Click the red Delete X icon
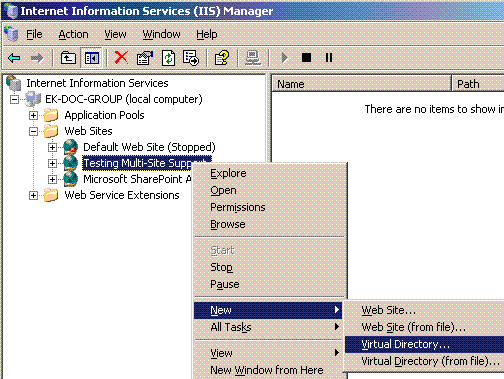 (x=121, y=58)
